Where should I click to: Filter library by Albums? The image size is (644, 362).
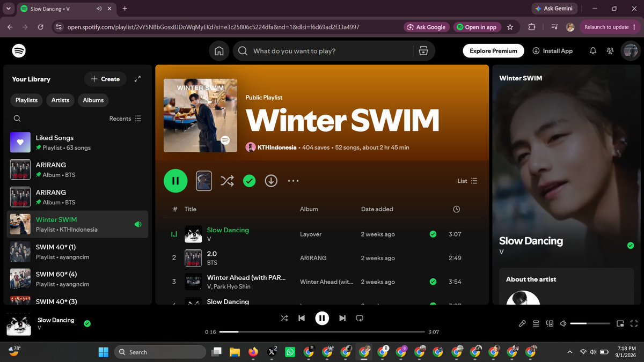click(93, 100)
